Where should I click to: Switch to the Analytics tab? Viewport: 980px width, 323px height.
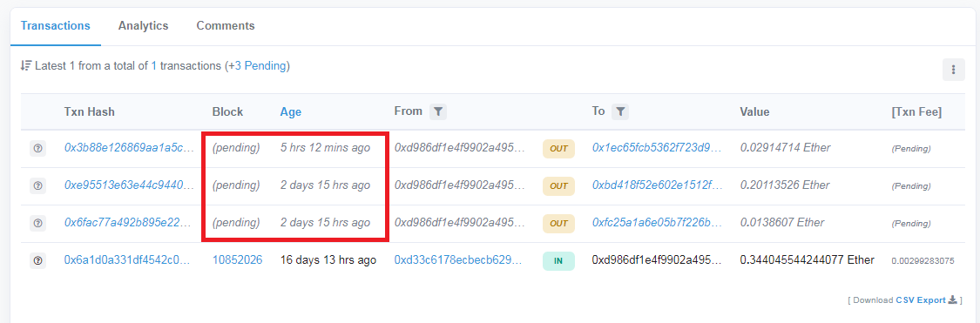click(x=143, y=26)
